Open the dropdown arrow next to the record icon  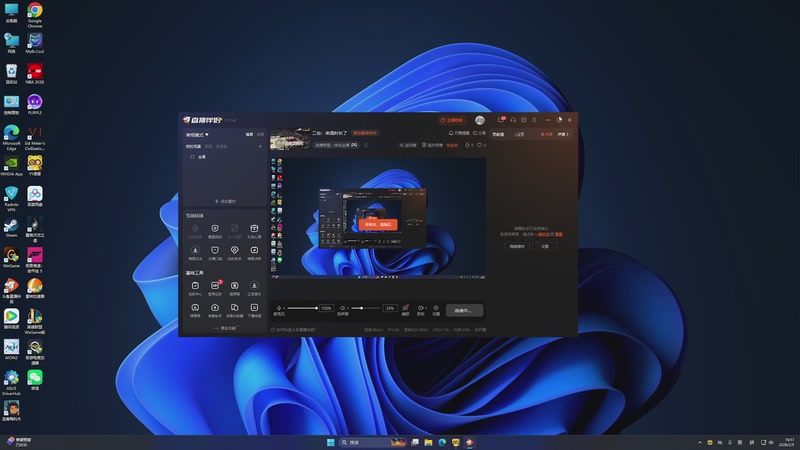click(x=426, y=308)
